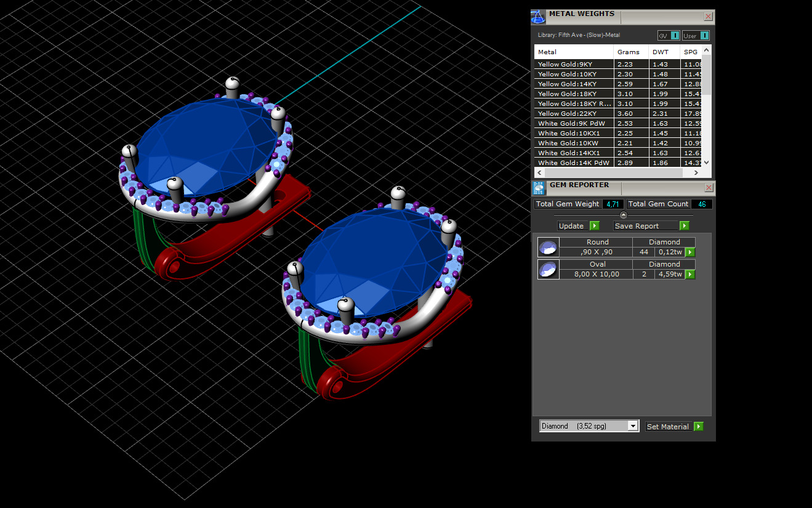Click the 2.30 grams cell
812x508 pixels.
coord(631,74)
